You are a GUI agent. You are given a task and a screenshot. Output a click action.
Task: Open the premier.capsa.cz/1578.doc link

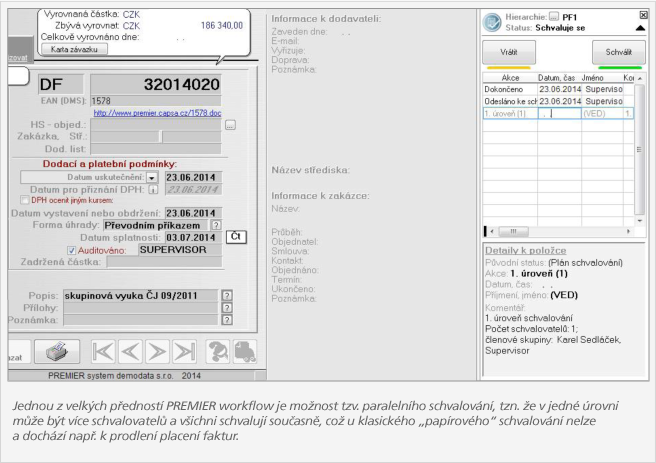157,113
